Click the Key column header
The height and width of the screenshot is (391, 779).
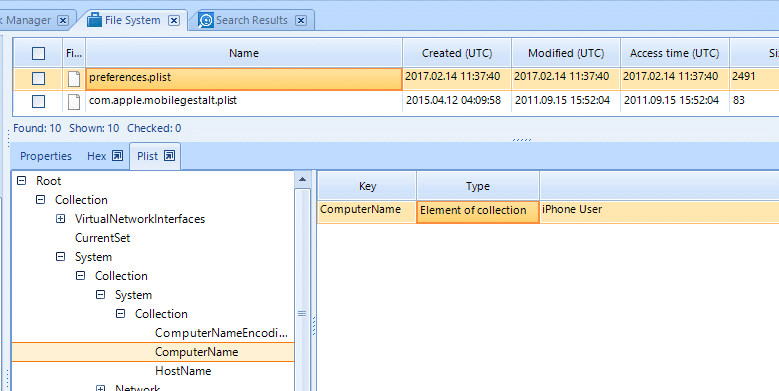pos(367,186)
